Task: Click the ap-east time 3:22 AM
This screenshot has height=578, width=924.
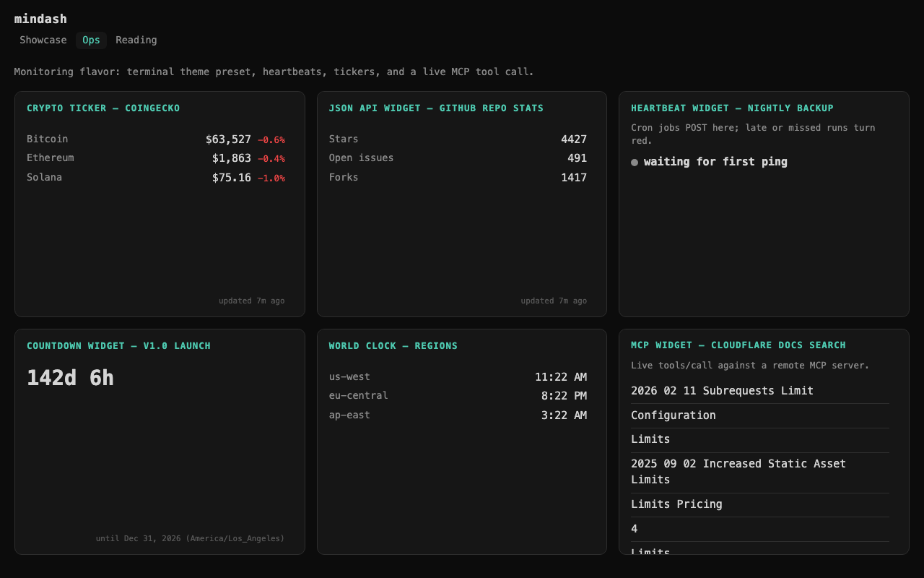Action: pos(565,415)
